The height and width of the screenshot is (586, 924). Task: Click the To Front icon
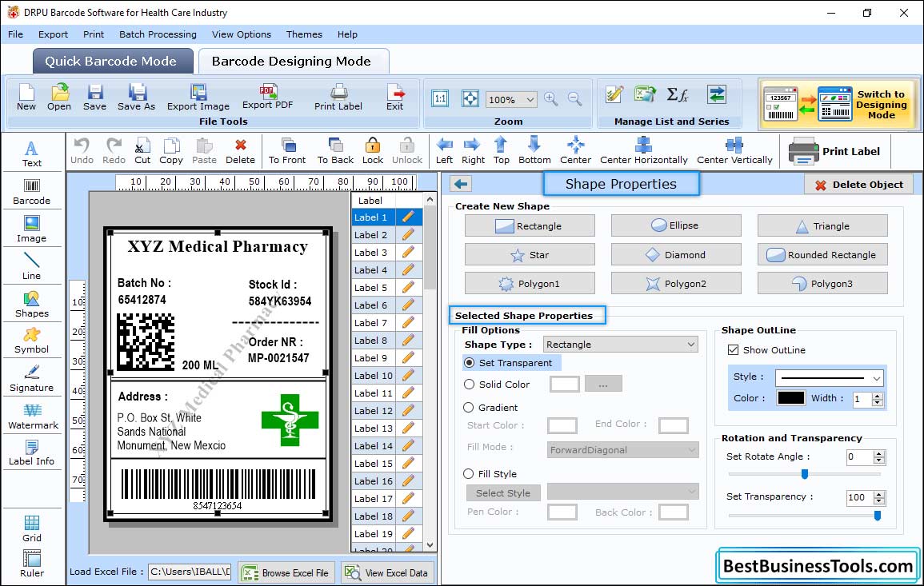click(287, 151)
